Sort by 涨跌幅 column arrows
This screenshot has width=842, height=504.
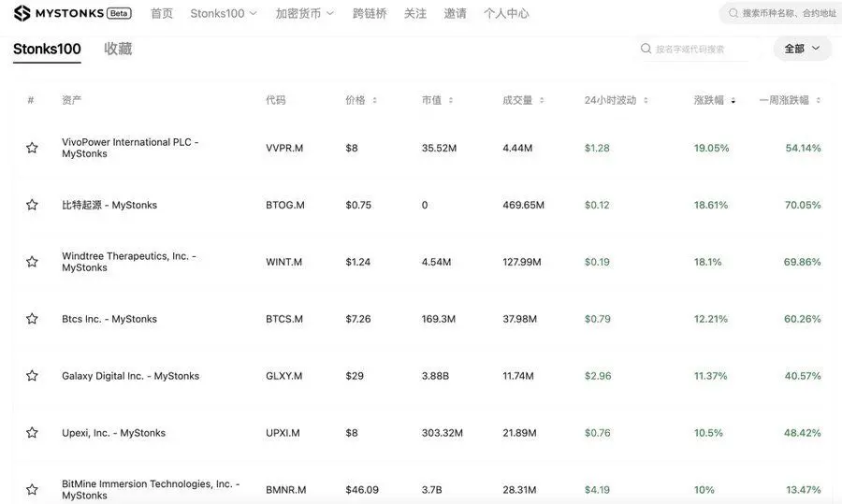(x=733, y=100)
